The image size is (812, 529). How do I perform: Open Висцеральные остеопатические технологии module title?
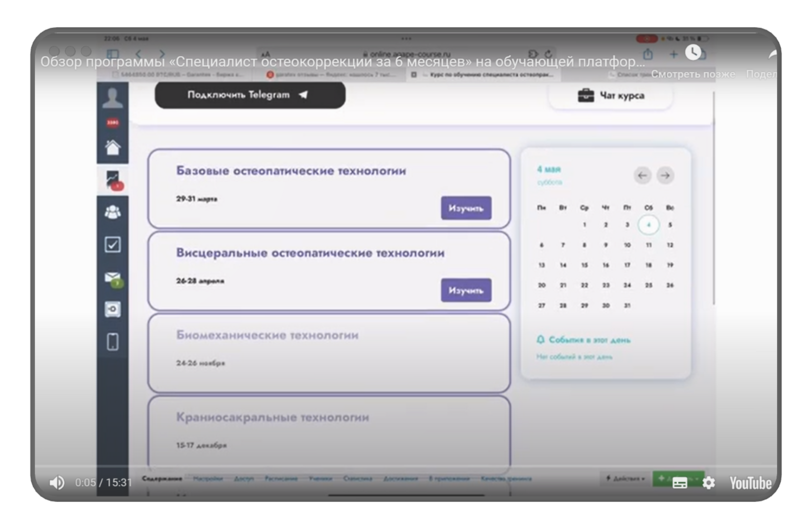(x=310, y=253)
